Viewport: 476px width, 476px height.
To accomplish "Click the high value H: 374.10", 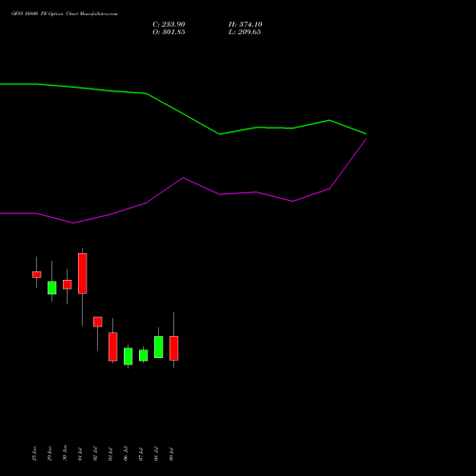I will pos(246,25).
